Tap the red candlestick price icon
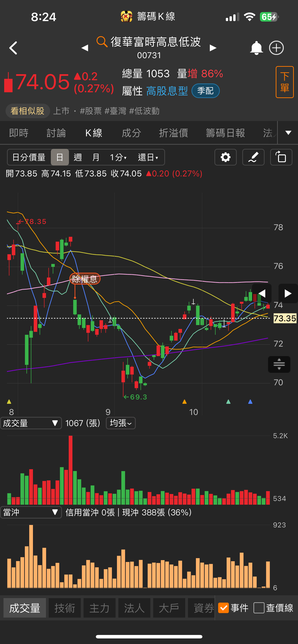This screenshot has height=644, width=298. [8, 83]
